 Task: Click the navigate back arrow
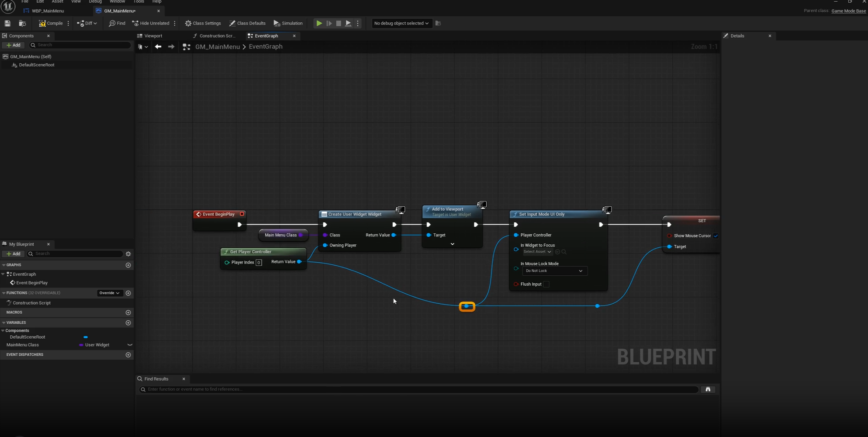[158, 47]
